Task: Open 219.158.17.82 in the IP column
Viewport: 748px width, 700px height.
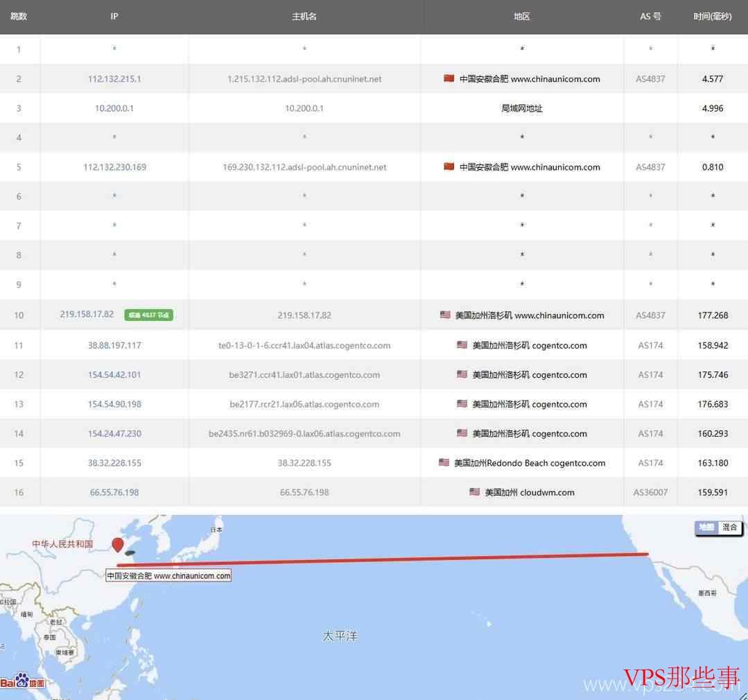Action: click(87, 314)
